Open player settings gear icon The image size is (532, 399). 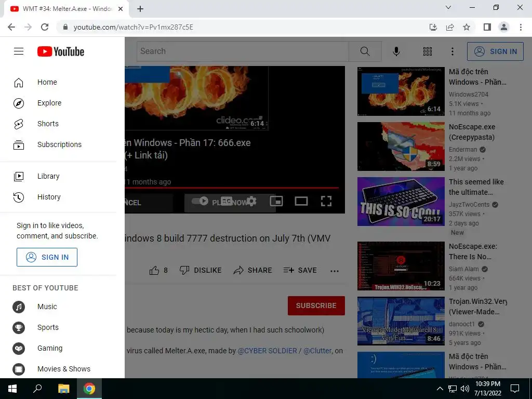point(251,201)
